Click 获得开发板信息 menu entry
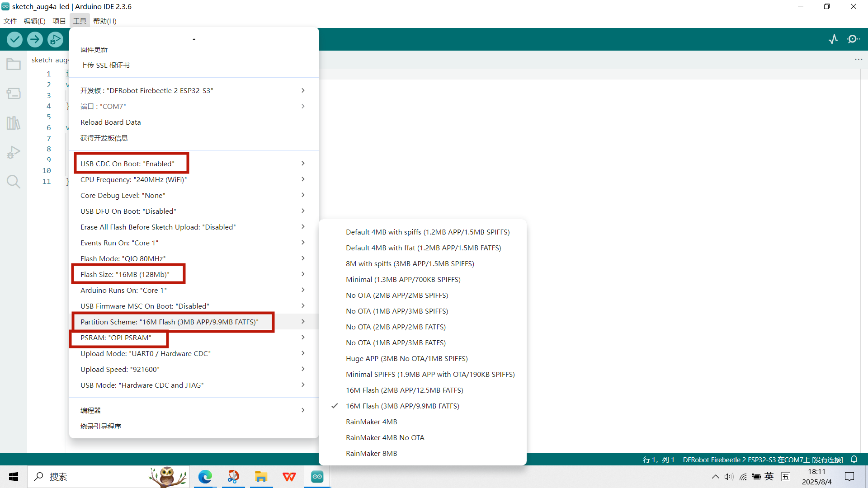The image size is (868, 488). (x=193, y=138)
